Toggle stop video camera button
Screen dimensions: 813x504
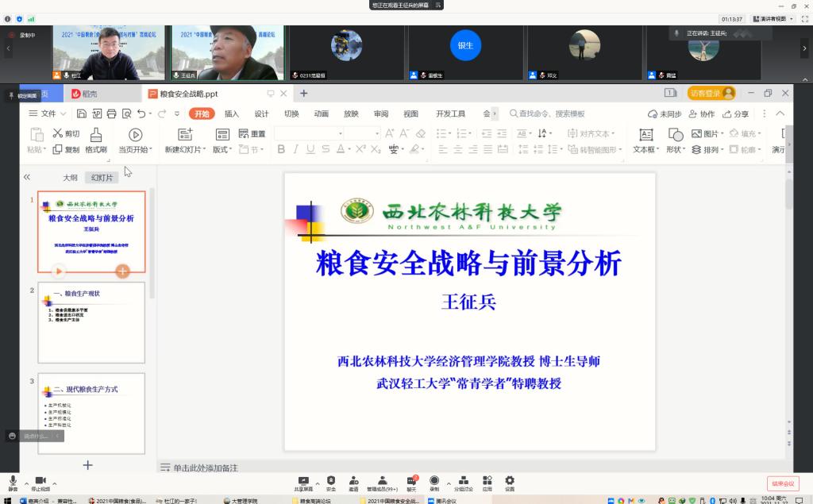(40, 481)
